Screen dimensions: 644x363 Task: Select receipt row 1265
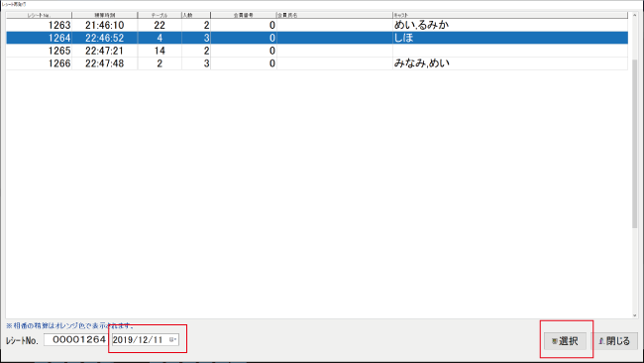[317, 51]
